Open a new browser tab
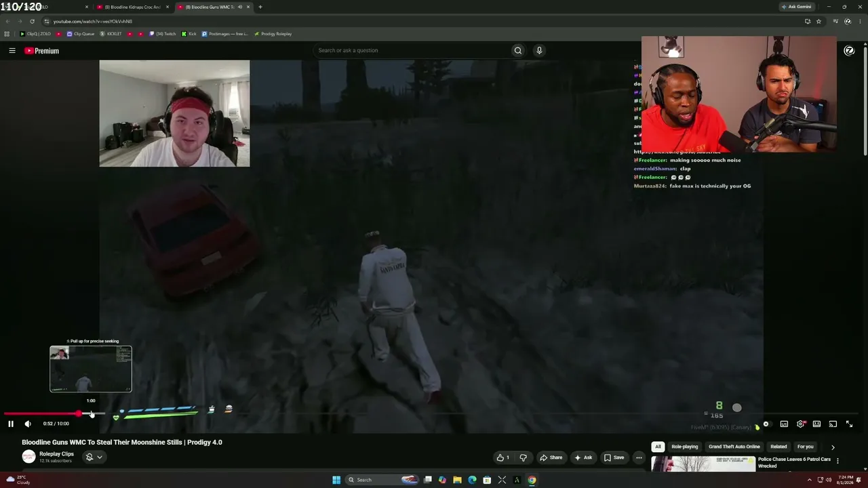 [x=260, y=7]
